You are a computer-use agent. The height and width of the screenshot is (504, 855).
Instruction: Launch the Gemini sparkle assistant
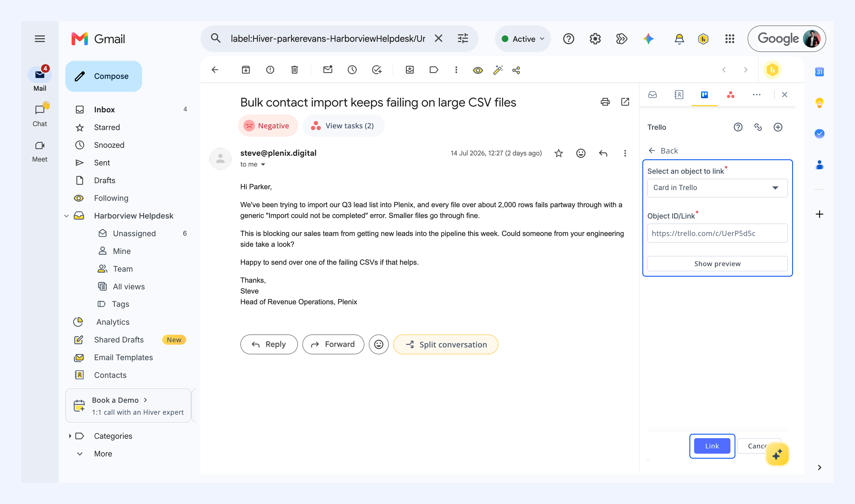[x=648, y=39]
